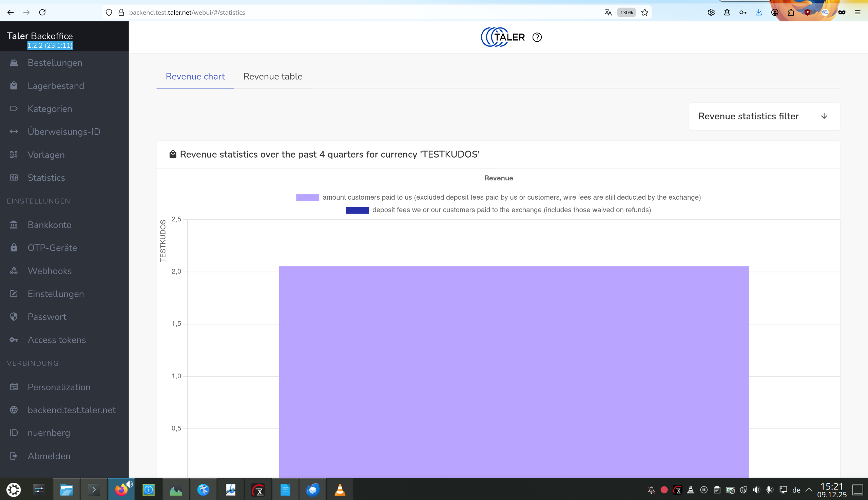Open the file manager taskbar icon
Screen dimensions: 868x500
click(66, 489)
